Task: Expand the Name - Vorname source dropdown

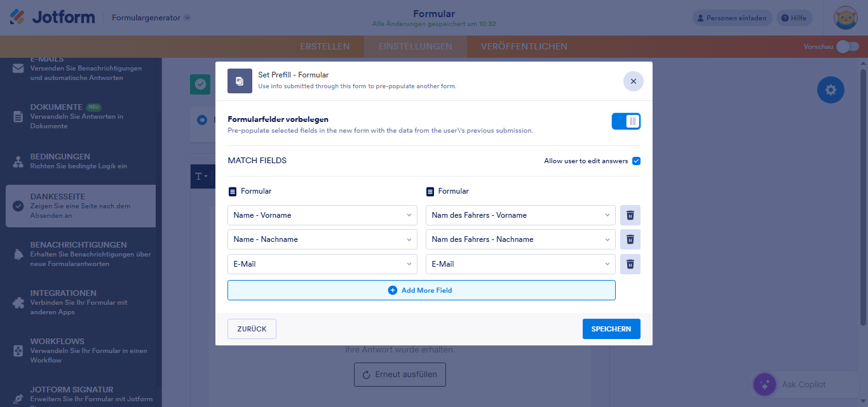Action: point(322,215)
